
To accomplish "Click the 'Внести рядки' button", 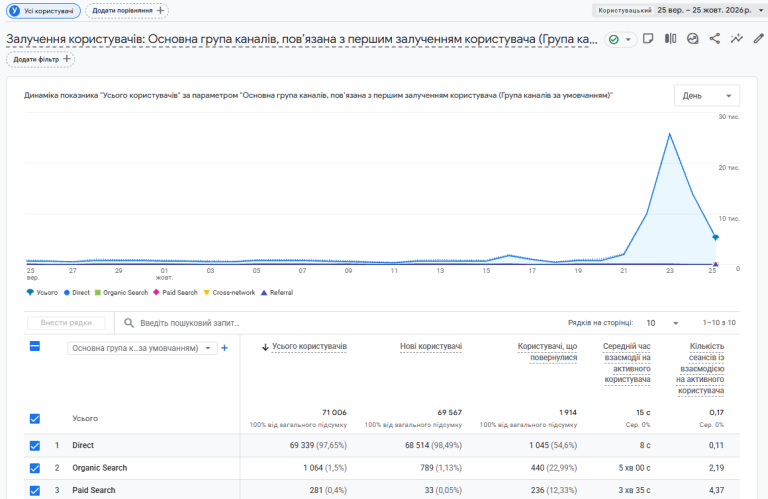I will (x=66, y=323).
